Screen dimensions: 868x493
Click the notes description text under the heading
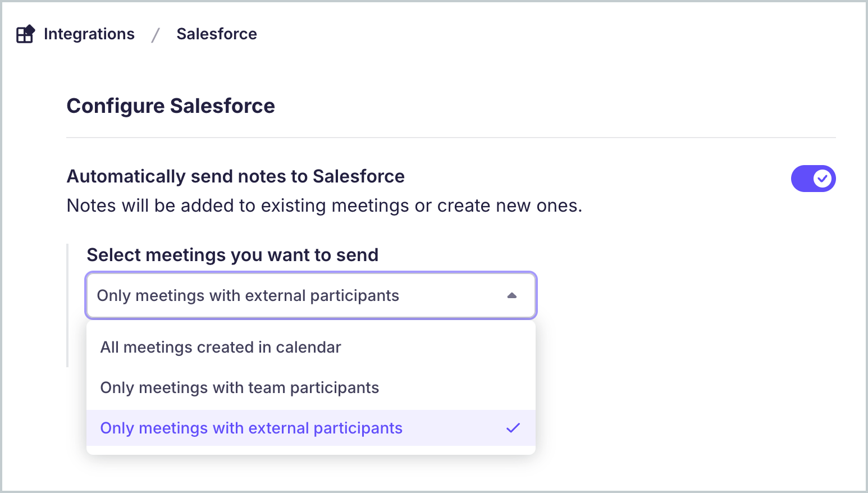pyautogui.click(x=324, y=206)
